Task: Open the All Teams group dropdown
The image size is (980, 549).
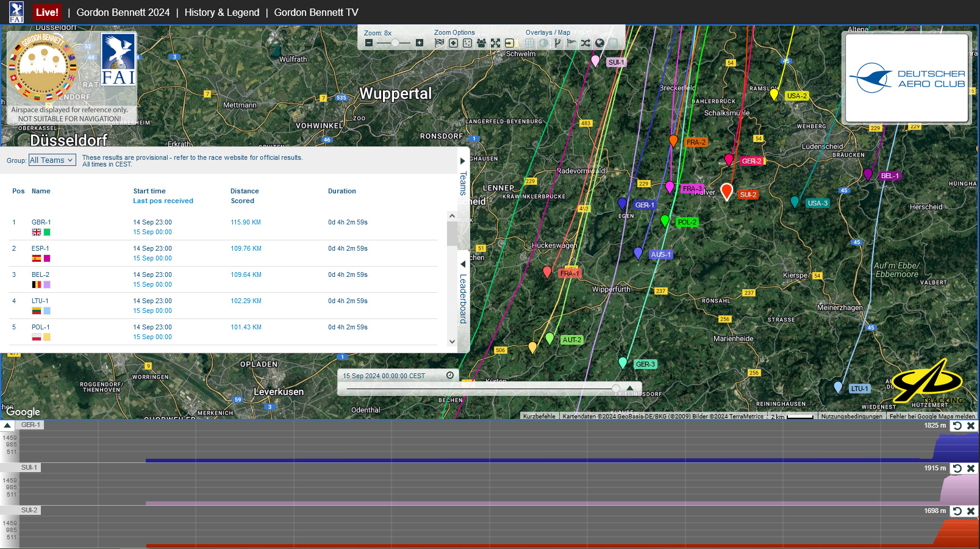Action: click(52, 160)
